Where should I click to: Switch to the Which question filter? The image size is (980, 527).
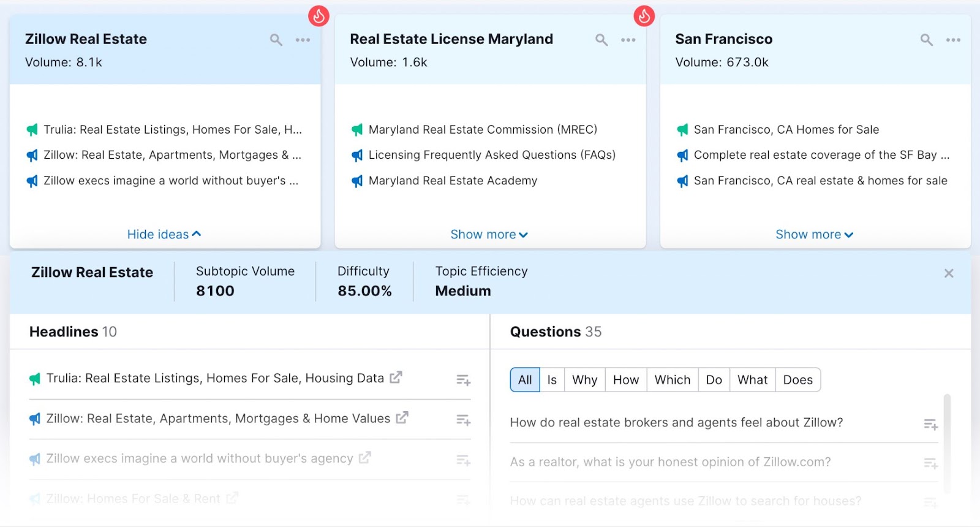pos(672,380)
